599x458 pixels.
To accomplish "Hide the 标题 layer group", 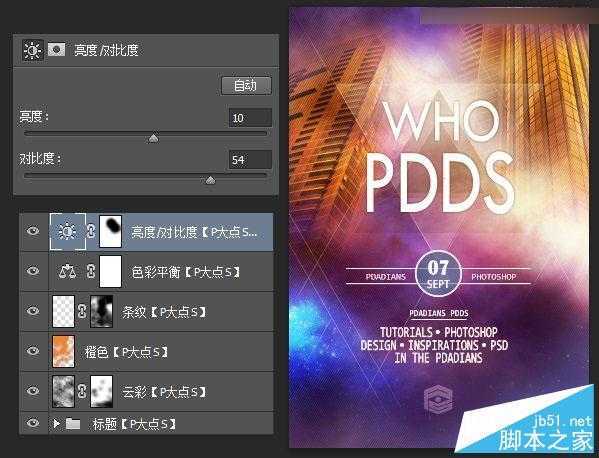I will [33, 423].
